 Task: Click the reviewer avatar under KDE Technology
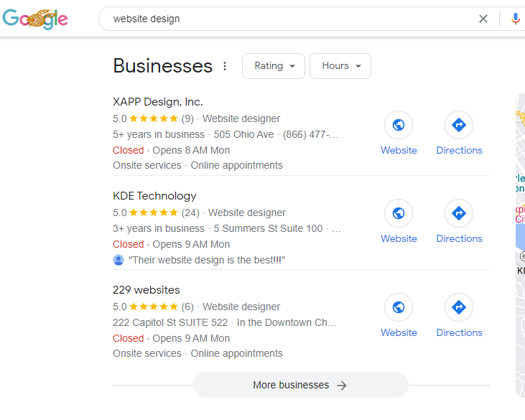pos(119,260)
